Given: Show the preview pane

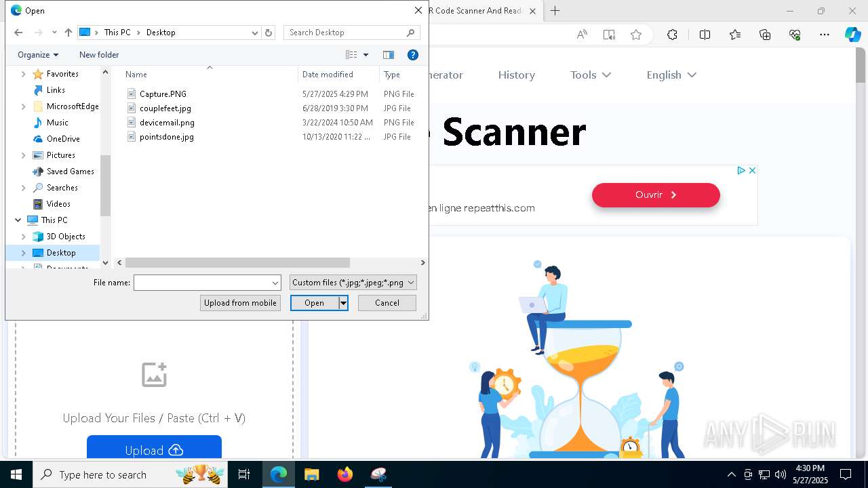Looking at the screenshot, I should pos(389,55).
